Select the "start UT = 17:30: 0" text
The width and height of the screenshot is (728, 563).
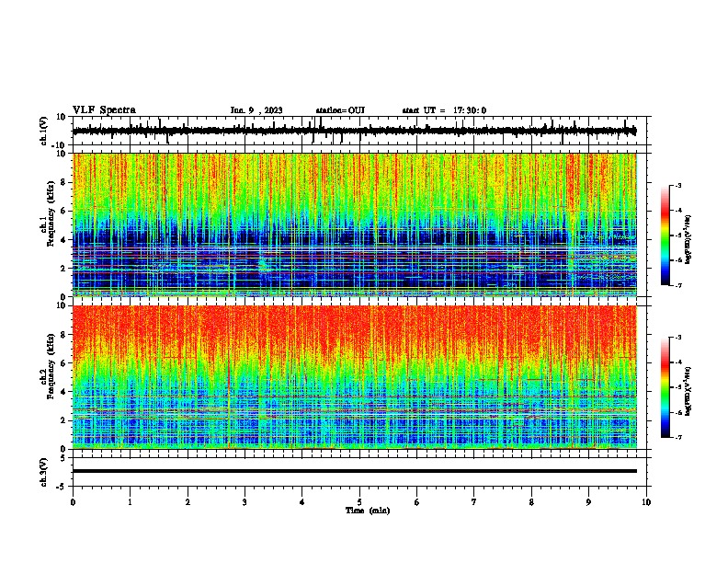click(444, 110)
